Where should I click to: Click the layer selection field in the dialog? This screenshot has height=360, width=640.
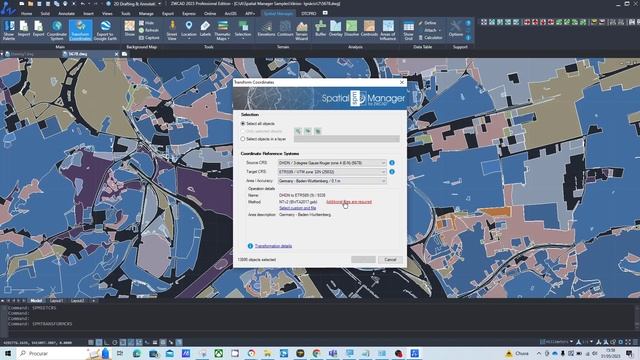[x=347, y=139]
